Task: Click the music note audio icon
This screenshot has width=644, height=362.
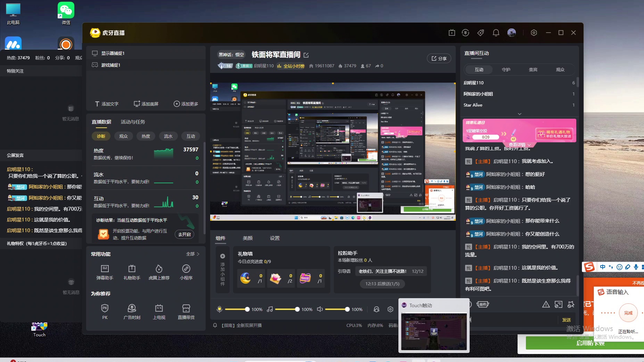Action: (270, 309)
